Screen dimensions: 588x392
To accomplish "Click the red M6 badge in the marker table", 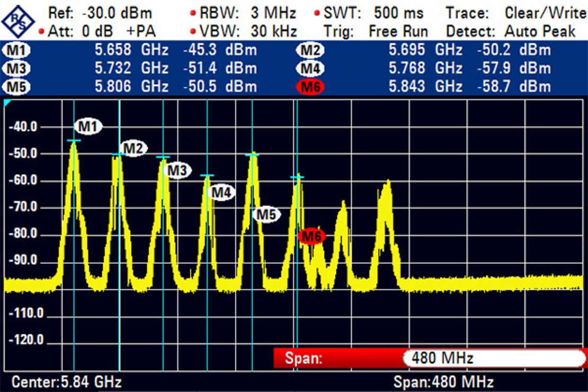I will click(x=310, y=86).
